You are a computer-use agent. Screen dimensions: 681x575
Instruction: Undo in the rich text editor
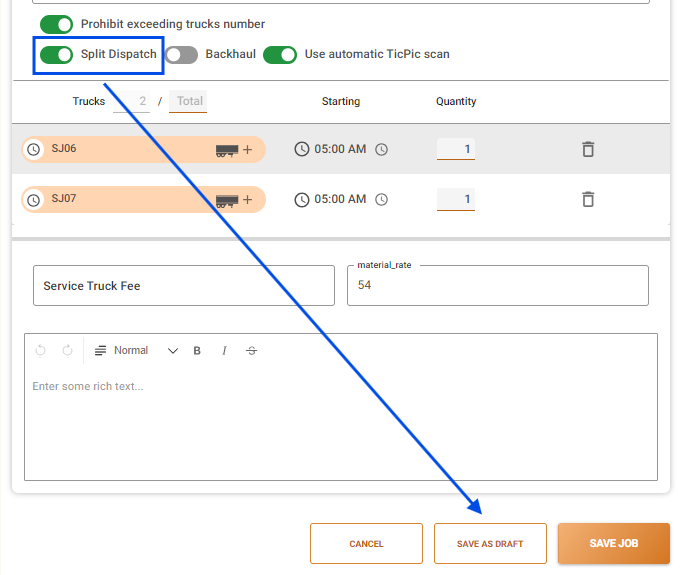pyautogui.click(x=40, y=350)
